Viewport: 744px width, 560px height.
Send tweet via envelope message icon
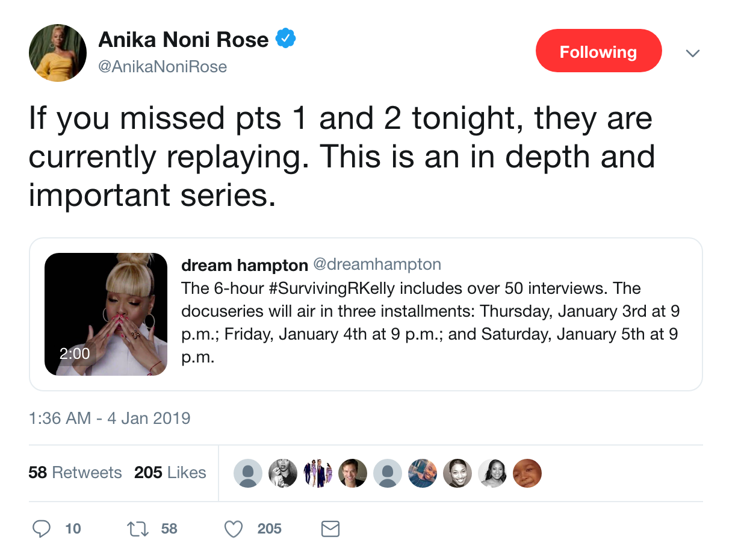pyautogui.click(x=330, y=529)
